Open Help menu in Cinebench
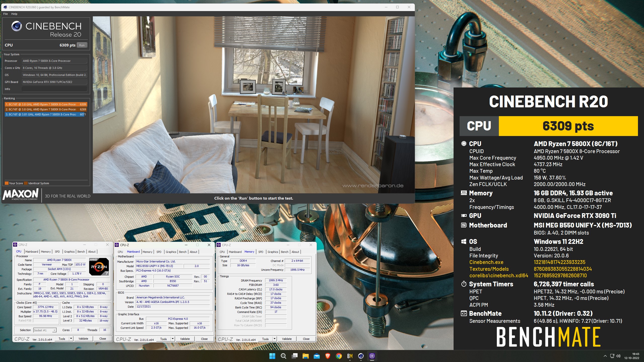 tap(14, 14)
